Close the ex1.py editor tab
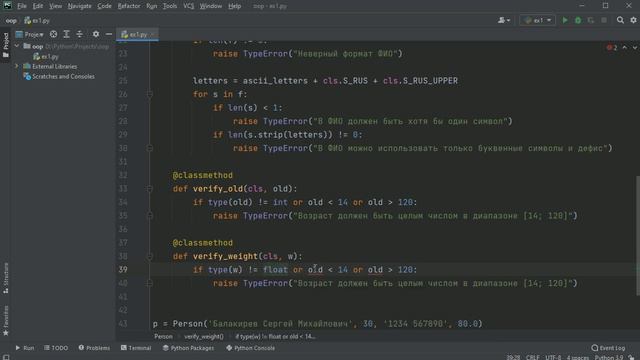 coord(153,35)
